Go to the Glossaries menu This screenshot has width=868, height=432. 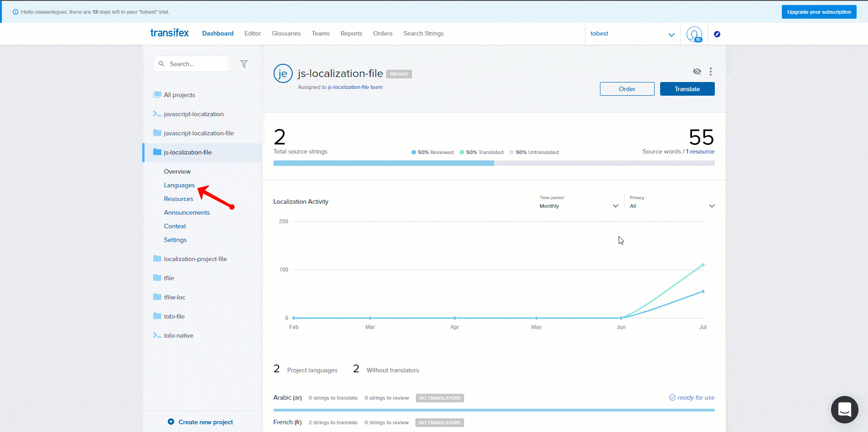coord(286,34)
